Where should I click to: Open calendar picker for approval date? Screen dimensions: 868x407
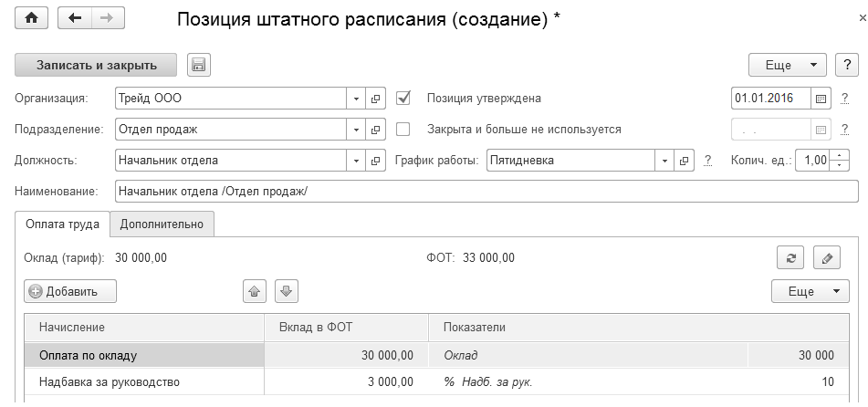point(820,98)
